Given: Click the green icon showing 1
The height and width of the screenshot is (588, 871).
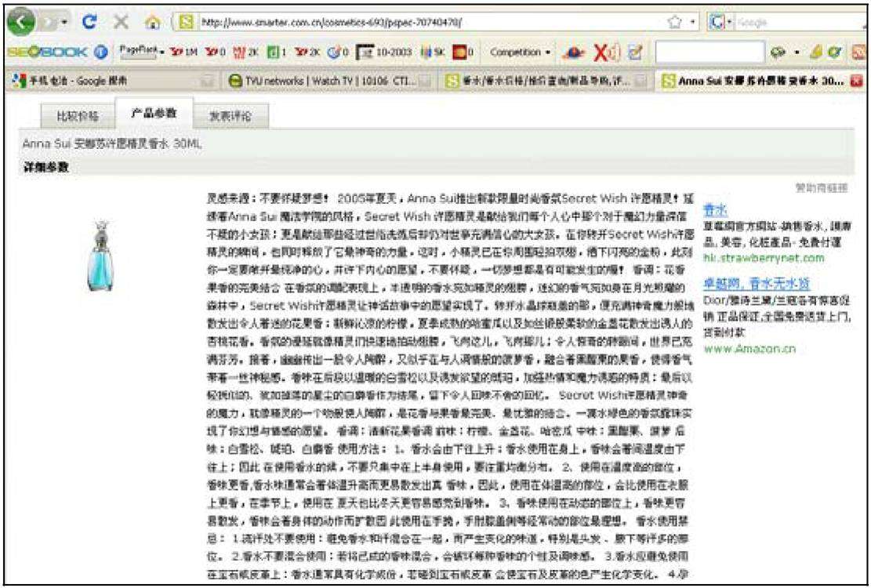Looking at the screenshot, I should coord(276,53).
